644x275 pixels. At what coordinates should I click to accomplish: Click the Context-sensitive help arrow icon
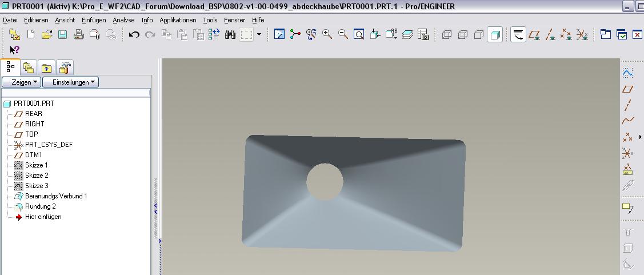(x=15, y=50)
